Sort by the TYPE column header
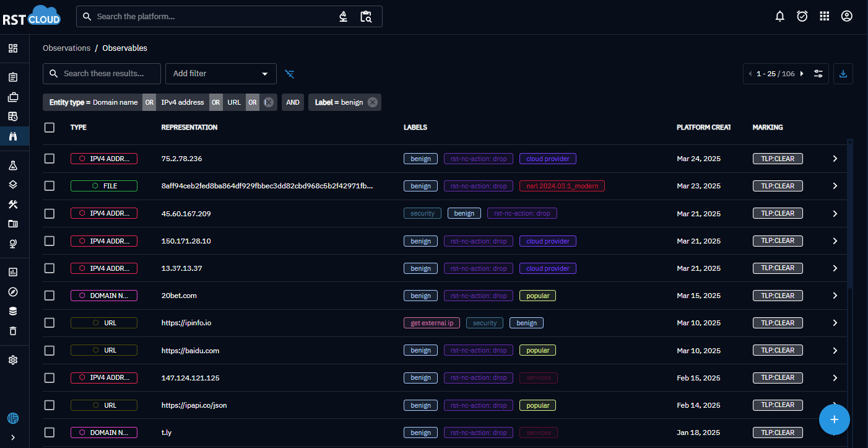This screenshot has height=448, width=868. pyautogui.click(x=79, y=128)
